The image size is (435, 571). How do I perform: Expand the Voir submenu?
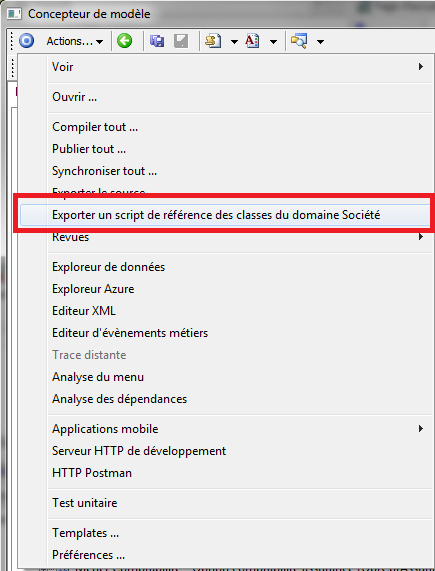(x=238, y=67)
